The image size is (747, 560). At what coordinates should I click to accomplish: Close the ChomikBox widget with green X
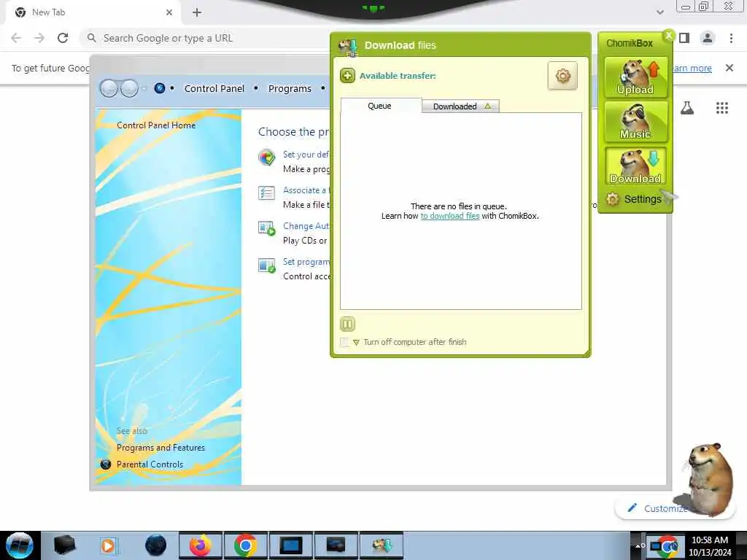(669, 35)
